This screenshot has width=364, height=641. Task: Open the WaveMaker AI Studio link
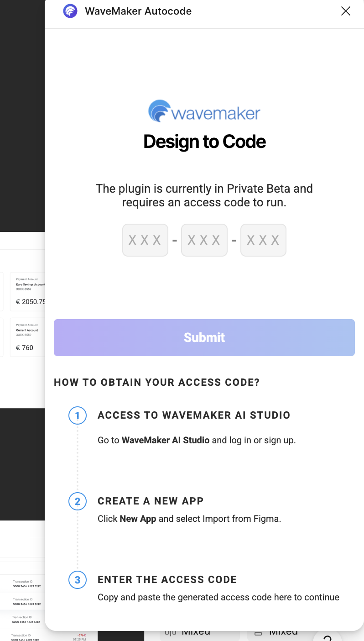[x=166, y=441]
